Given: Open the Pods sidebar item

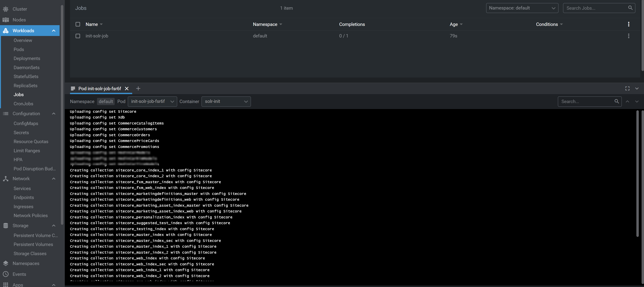Looking at the screenshot, I should [x=19, y=50].
